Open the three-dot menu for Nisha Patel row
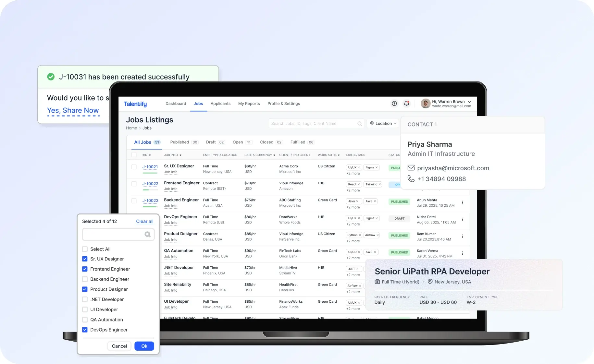This screenshot has width=594, height=364. [x=462, y=219]
